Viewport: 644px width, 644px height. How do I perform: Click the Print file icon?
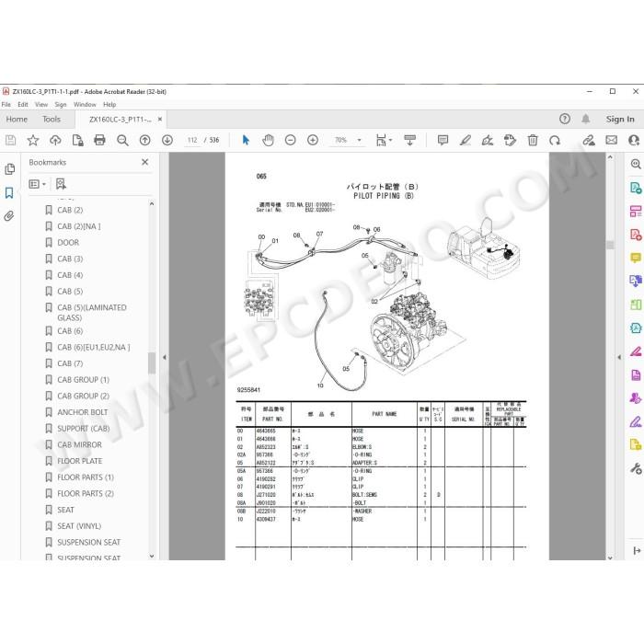pyautogui.click(x=99, y=141)
